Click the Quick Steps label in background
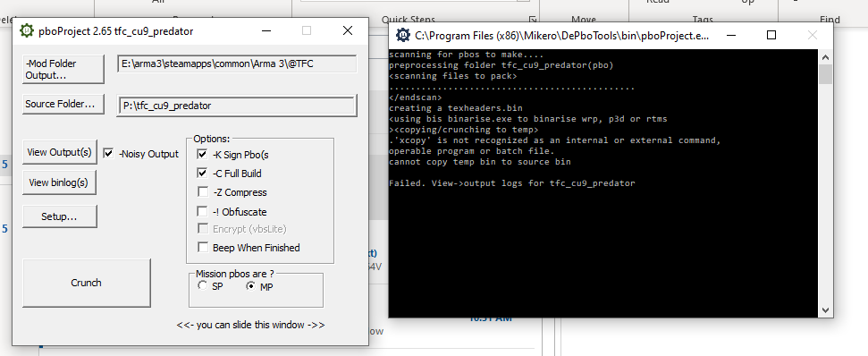Image resolution: width=868 pixels, height=356 pixels. click(408, 20)
